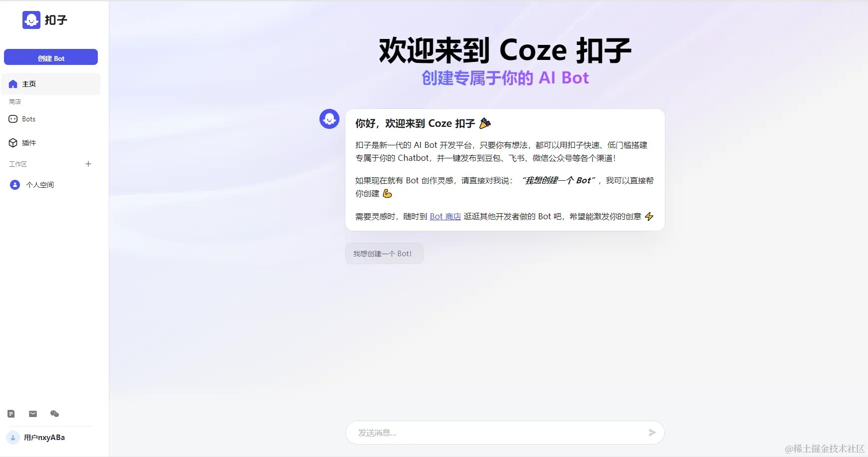Click the bot avatar beside the welcome message
The width and height of the screenshot is (868, 457).
[x=329, y=119]
